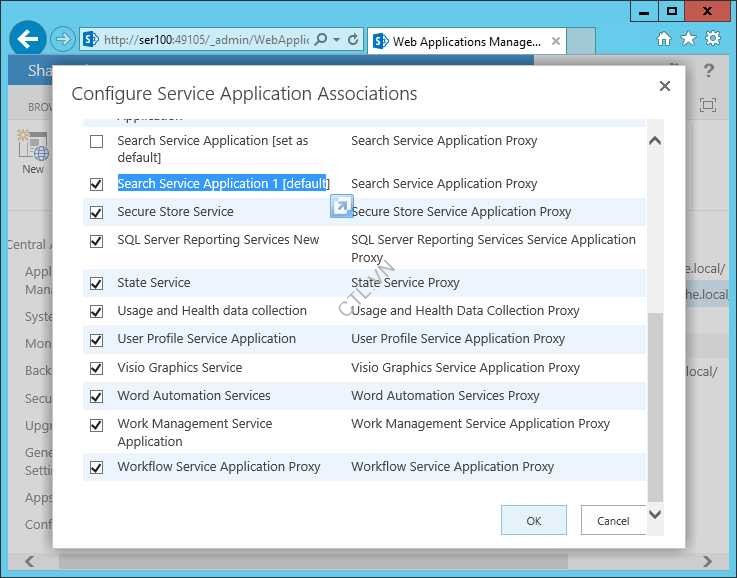Click the Secure Store Service Application Proxy text
737x578 pixels.
pyautogui.click(x=461, y=211)
